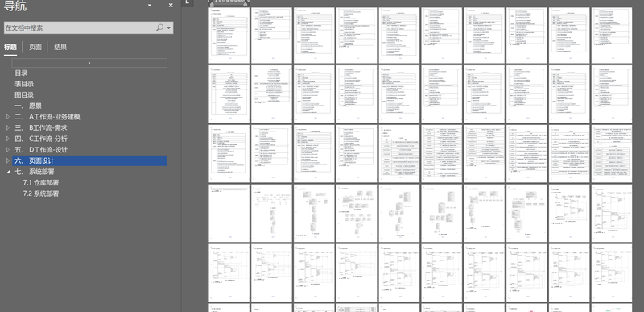This screenshot has height=312, width=644.
Task: Collapse the 七、系统部署 heading
Action: click(8, 172)
